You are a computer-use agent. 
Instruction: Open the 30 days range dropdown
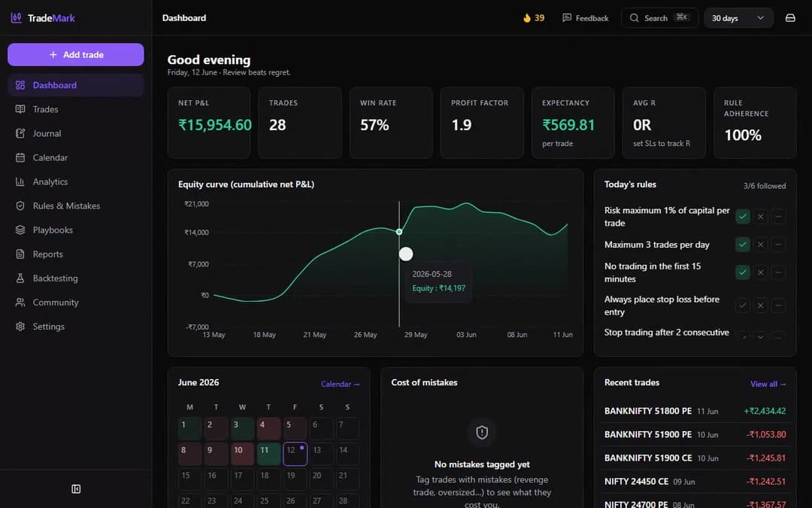coord(738,18)
